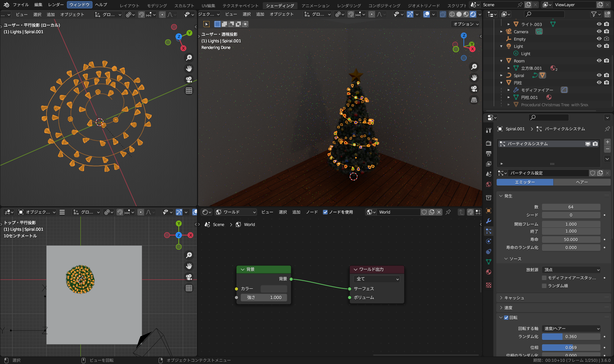Open the Texture properties tab
Image resolution: width=614 pixels, height=364 pixels.
point(489,285)
